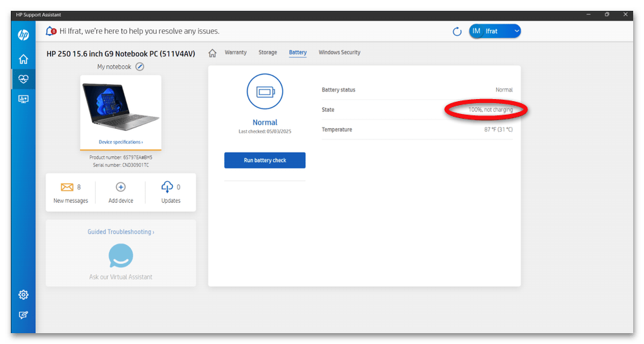Switch to the Storage tab

[x=268, y=53]
